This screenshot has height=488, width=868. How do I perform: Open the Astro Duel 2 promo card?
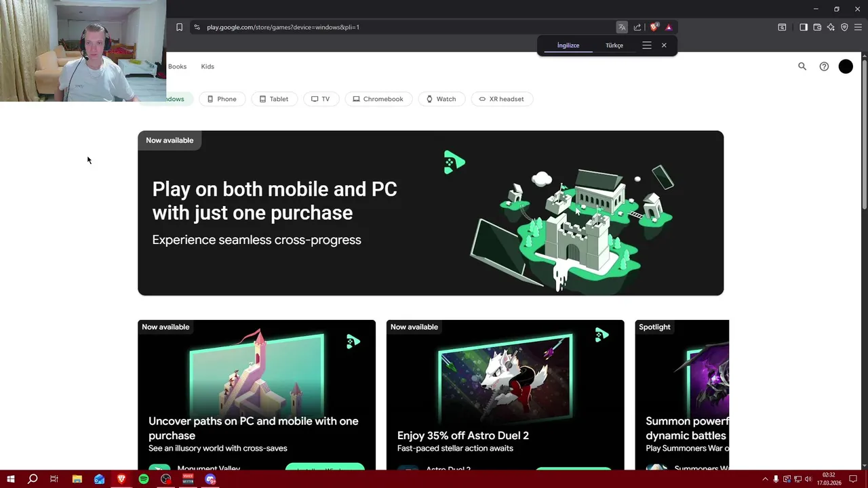(x=505, y=394)
